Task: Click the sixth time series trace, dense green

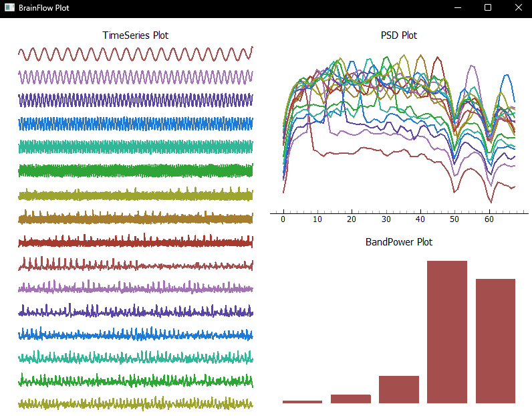Action: [136, 171]
